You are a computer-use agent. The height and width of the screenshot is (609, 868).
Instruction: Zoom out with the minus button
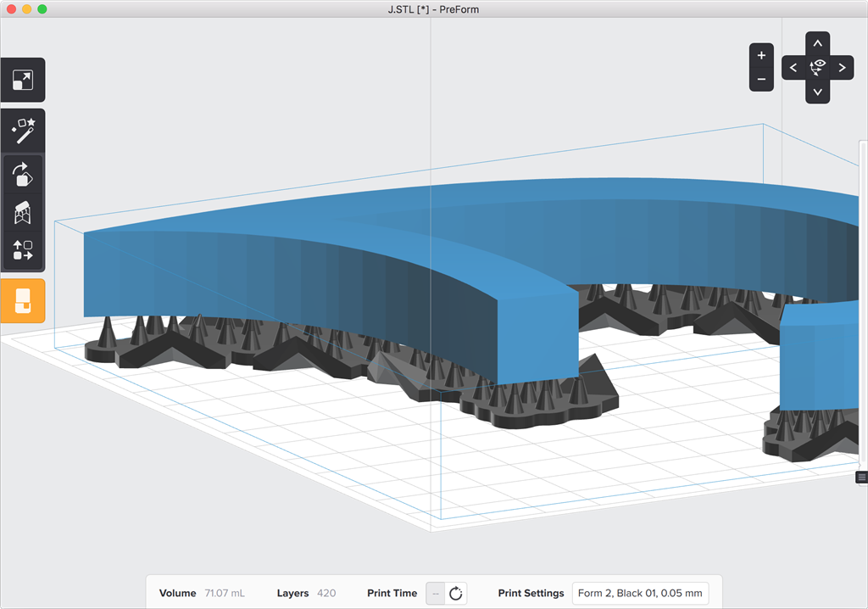pos(761,79)
